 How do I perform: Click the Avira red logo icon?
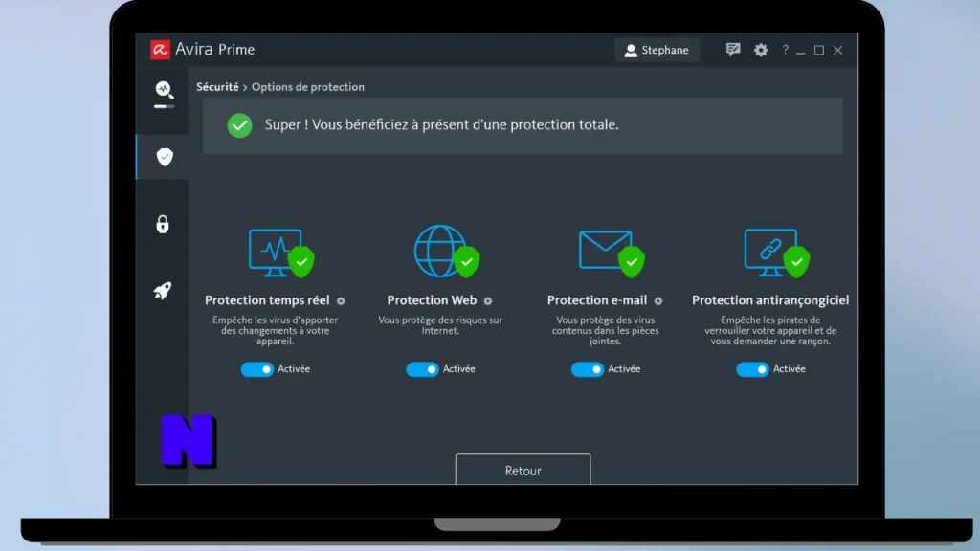tap(160, 50)
